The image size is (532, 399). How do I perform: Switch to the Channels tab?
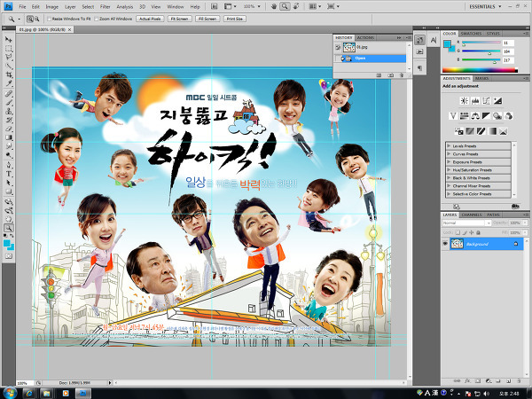[472, 215]
